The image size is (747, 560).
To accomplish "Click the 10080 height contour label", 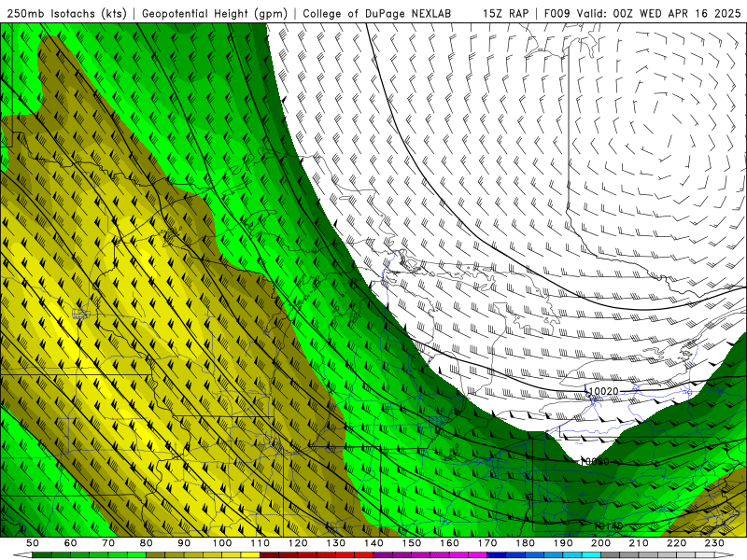I will click(x=595, y=461).
